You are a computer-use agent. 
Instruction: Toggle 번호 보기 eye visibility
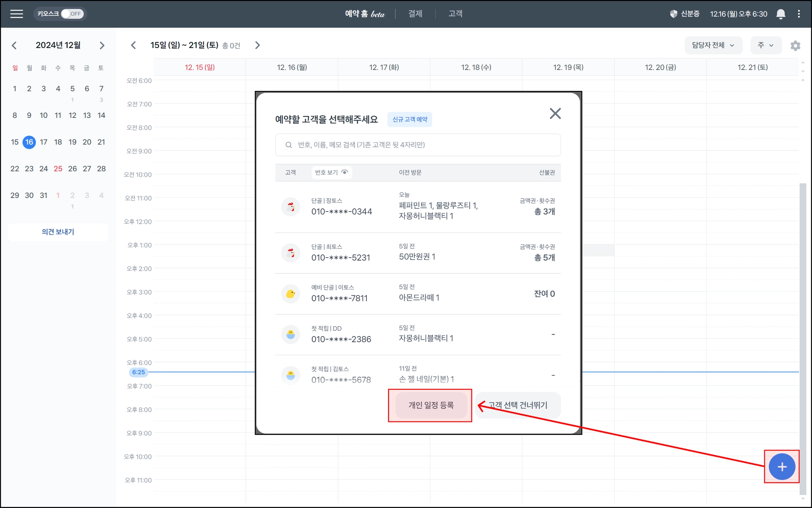click(345, 172)
